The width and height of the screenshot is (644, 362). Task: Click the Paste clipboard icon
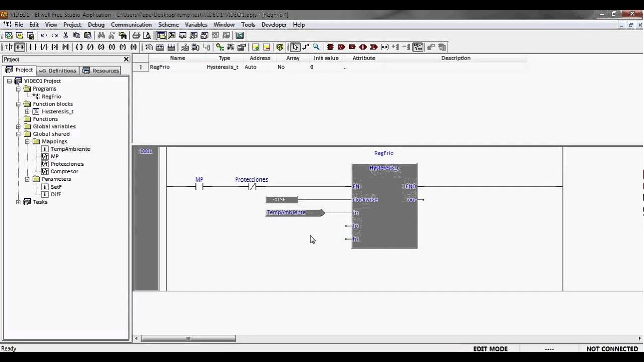click(x=88, y=35)
